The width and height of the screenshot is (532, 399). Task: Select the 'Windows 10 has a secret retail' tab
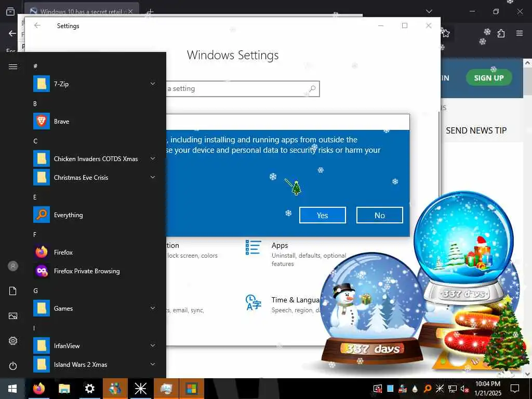[x=82, y=11]
